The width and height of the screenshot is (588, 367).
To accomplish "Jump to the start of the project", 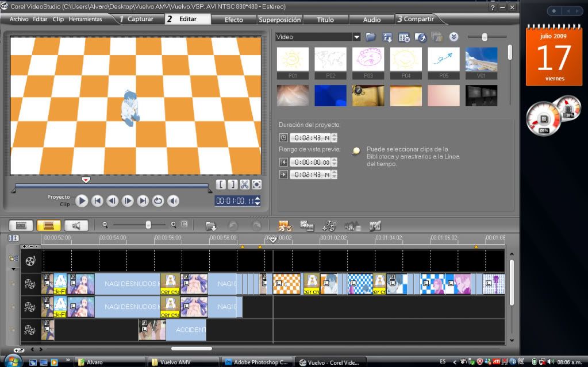I will tap(97, 201).
